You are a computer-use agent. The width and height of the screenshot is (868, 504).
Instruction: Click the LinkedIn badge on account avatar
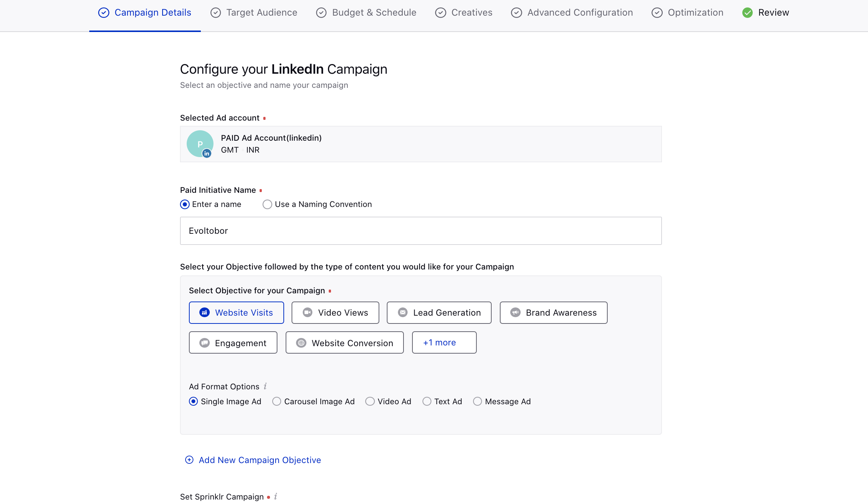coord(207,153)
